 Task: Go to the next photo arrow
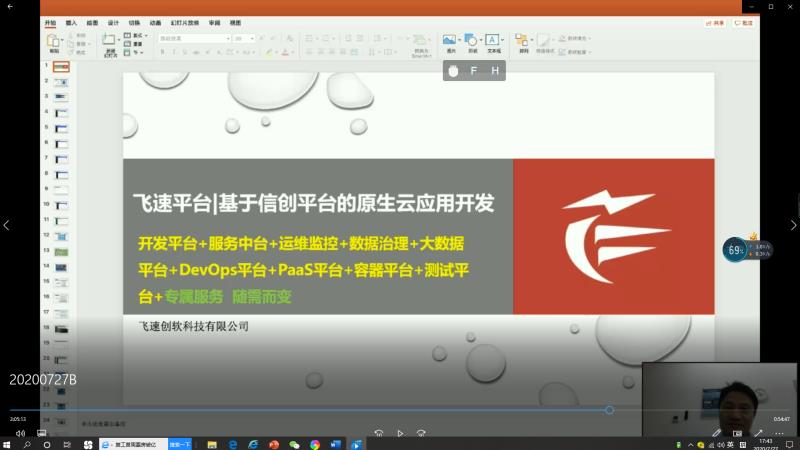[793, 225]
